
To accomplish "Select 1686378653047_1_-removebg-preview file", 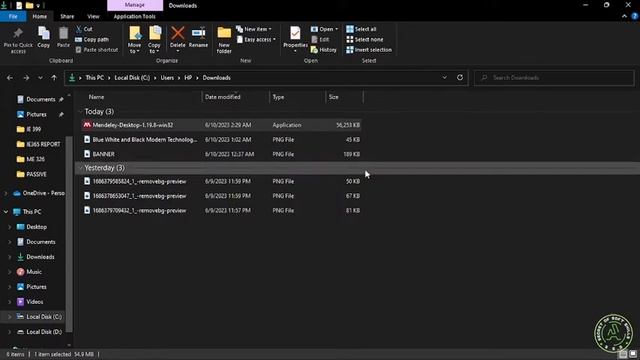I will (221, 196).
